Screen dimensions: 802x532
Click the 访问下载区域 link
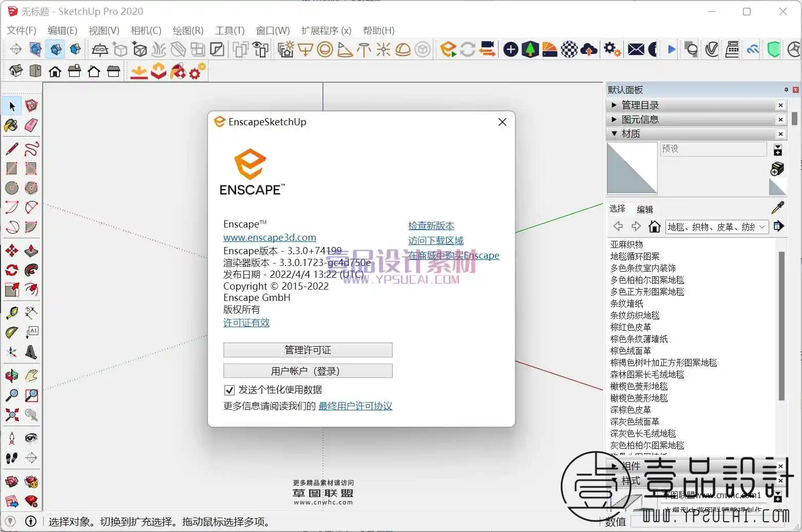436,240
